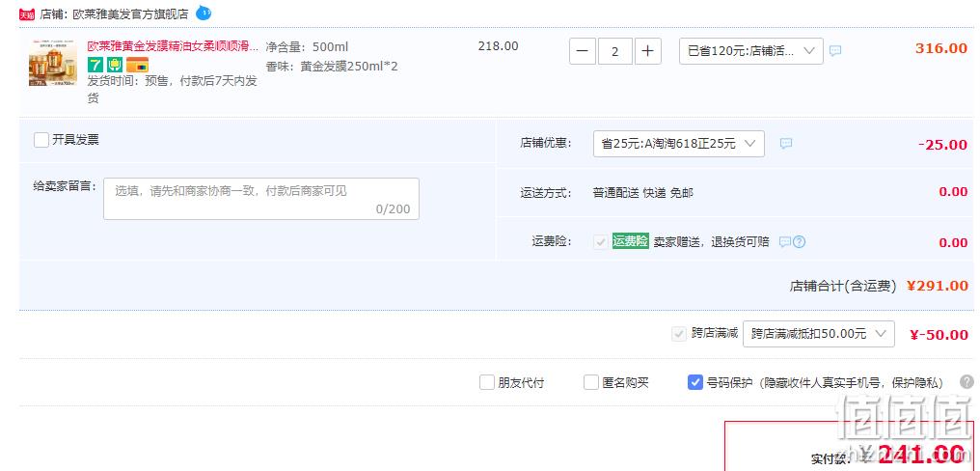Screen dimensions: 980x471
Task: Toggle the 跨店满减 checkbox
Action: pos(679,334)
